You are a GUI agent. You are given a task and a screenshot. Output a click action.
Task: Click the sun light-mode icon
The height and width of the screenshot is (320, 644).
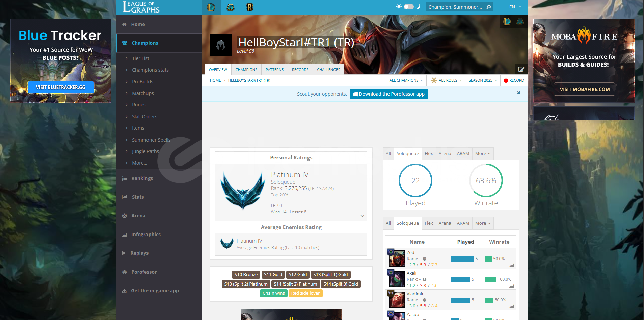[399, 7]
